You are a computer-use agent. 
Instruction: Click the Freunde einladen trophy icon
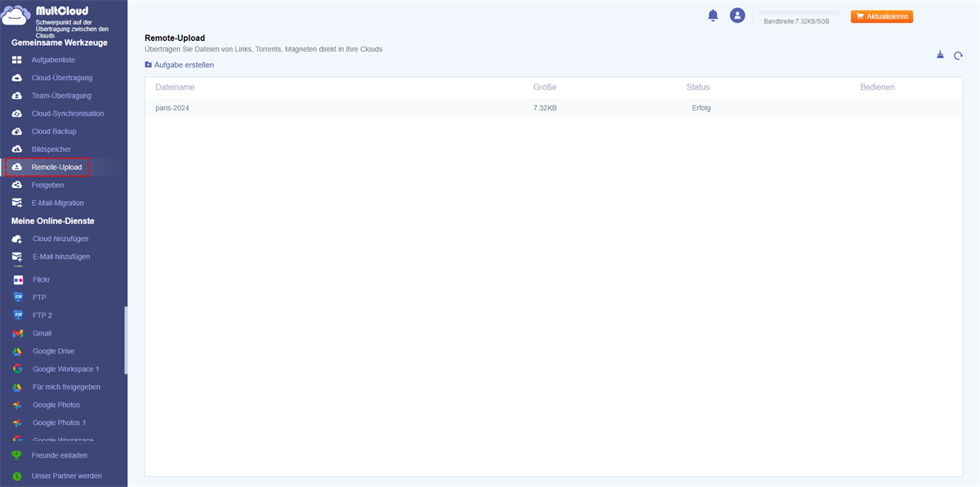(17, 455)
